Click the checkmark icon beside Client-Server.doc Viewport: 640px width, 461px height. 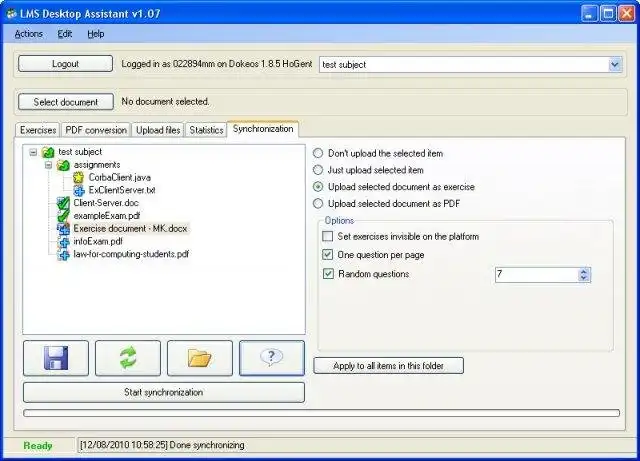[x=63, y=203]
